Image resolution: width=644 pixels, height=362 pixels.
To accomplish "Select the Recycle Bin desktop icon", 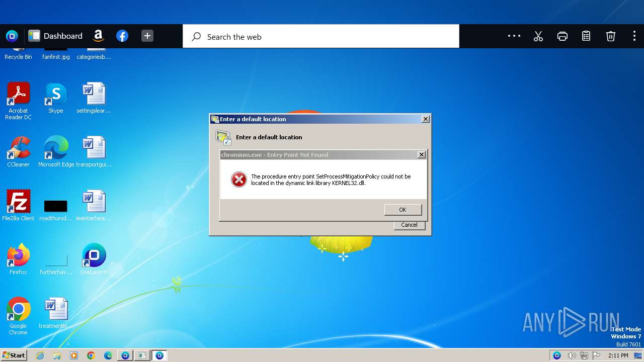I will [x=18, y=54].
